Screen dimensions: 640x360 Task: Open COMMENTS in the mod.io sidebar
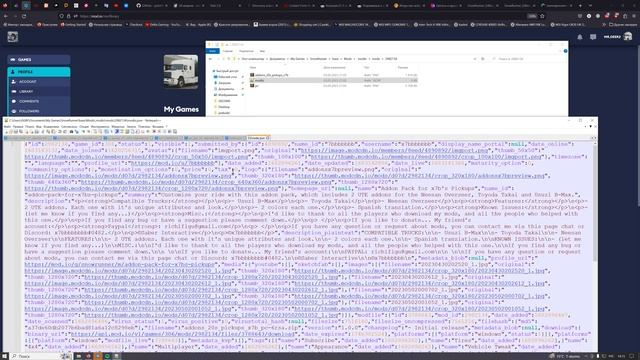click(x=39, y=101)
